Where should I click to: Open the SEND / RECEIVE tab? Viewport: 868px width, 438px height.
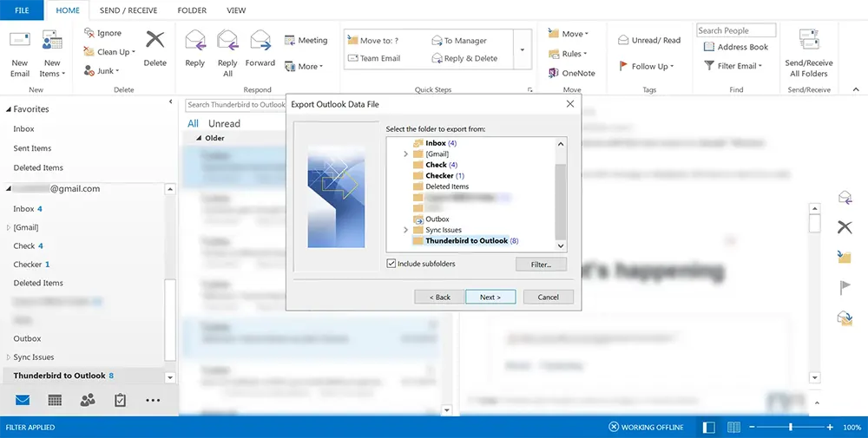point(128,10)
